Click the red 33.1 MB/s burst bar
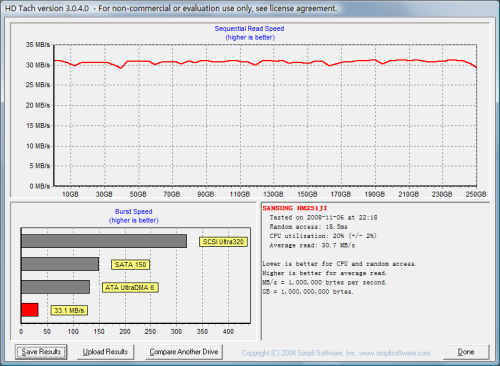 click(x=30, y=310)
